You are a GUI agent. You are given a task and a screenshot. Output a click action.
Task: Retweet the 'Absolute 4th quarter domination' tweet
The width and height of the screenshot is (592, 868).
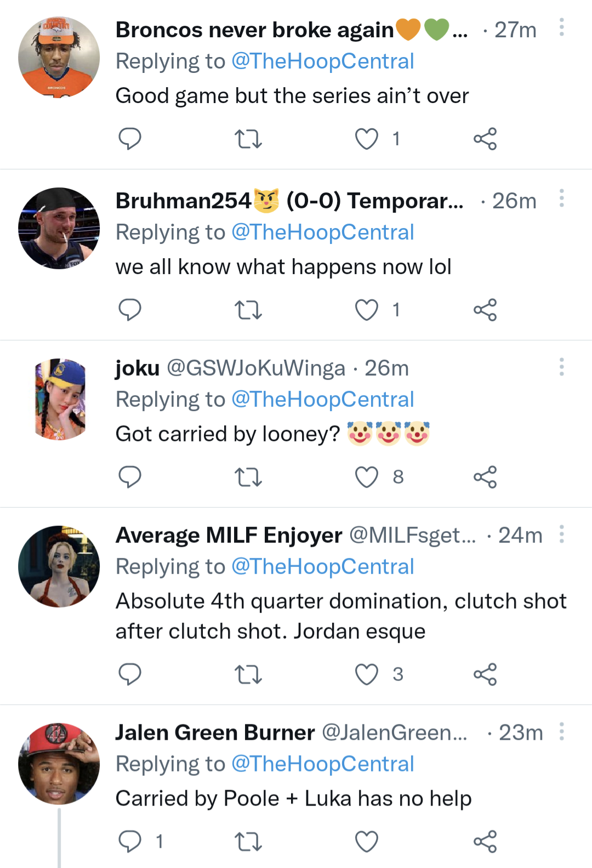[248, 674]
